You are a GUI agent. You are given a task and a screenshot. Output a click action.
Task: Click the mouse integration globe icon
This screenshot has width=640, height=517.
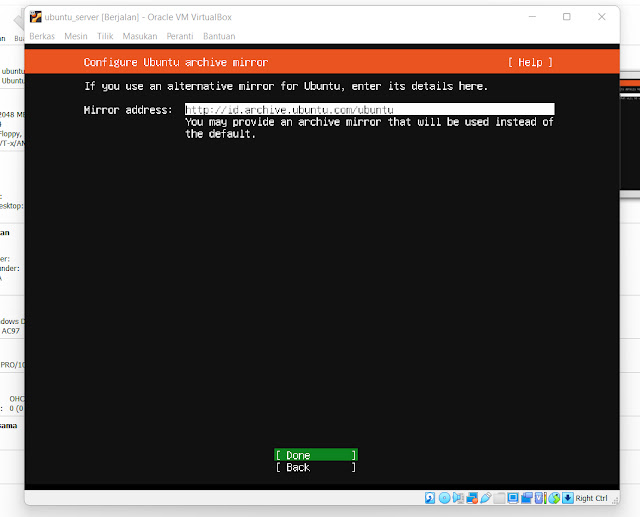coord(554,498)
